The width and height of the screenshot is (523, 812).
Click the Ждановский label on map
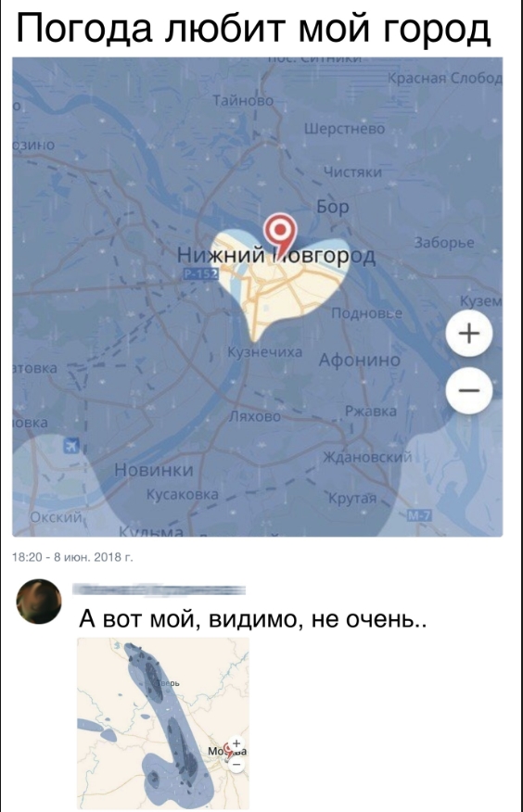[367, 458]
